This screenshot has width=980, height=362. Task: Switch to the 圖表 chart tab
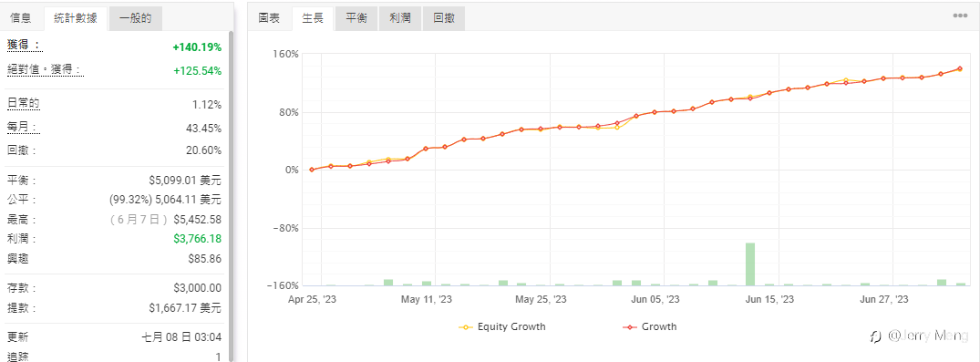tap(269, 18)
